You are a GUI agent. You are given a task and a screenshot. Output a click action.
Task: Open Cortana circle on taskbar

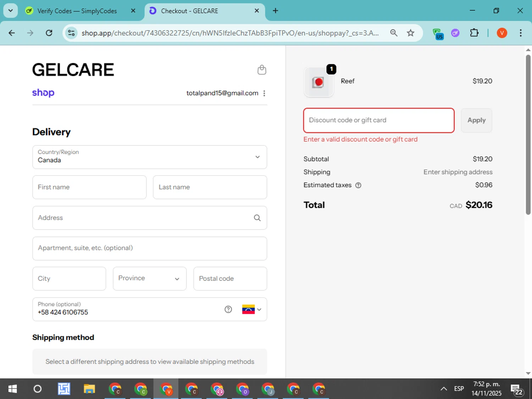point(37,389)
